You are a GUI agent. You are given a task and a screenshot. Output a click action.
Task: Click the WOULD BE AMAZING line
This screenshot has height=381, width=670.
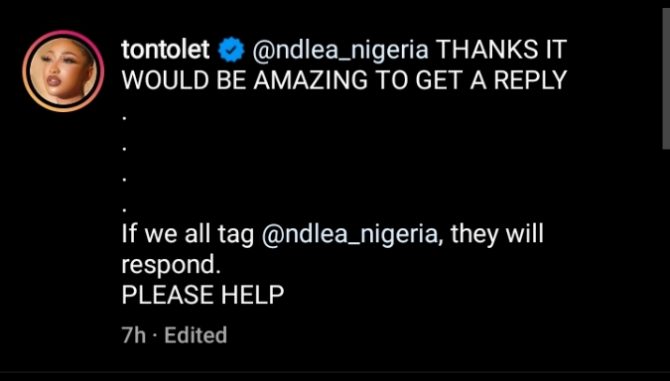pos(344,80)
